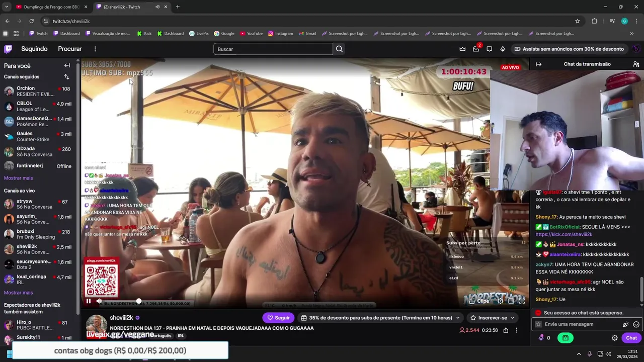Click Assista sem anúncios 30% offer

click(569, 49)
